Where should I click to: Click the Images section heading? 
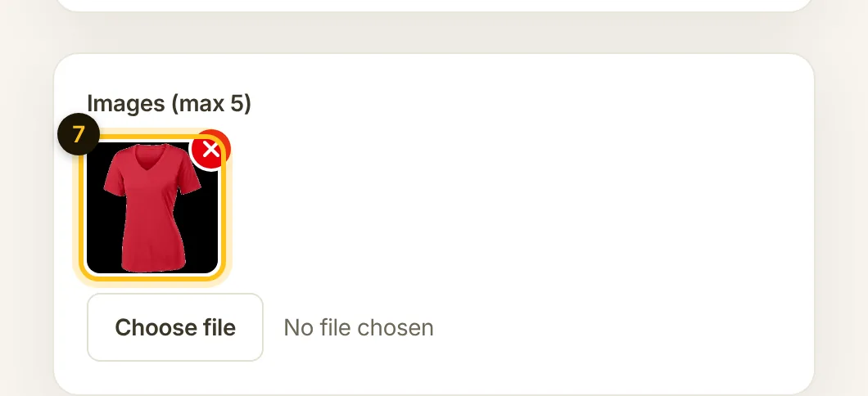click(x=169, y=103)
